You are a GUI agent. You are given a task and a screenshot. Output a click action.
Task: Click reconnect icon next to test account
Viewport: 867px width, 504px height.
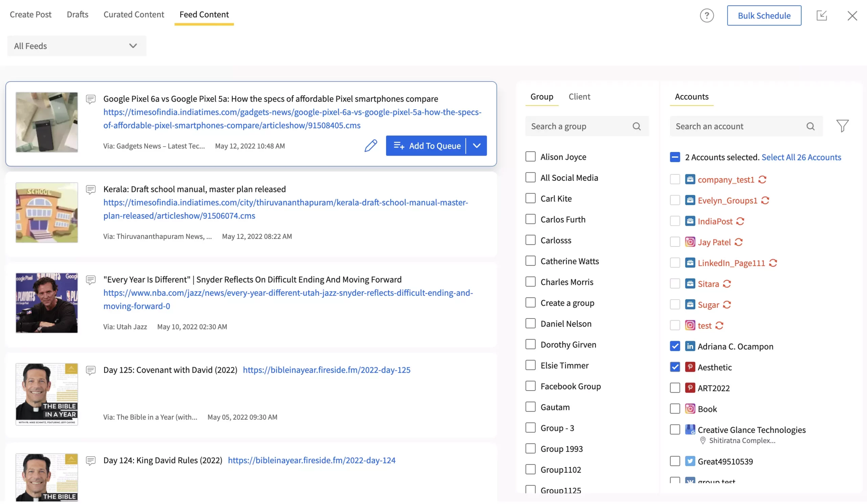[x=719, y=325]
